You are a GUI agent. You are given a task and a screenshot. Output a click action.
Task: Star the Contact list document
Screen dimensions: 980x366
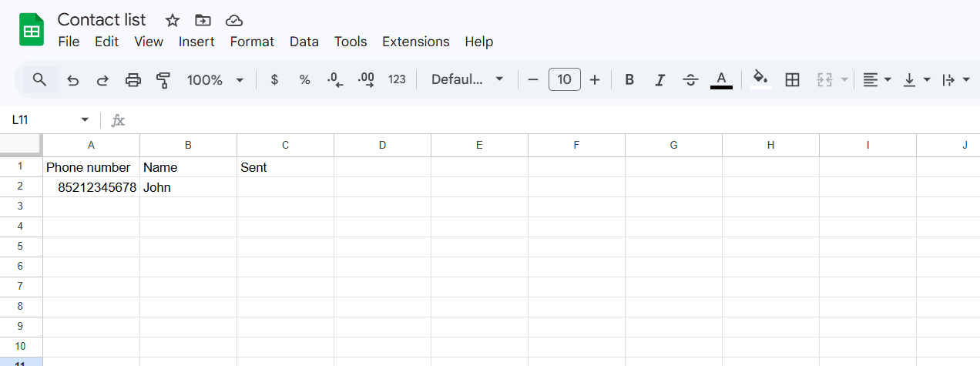tap(173, 20)
